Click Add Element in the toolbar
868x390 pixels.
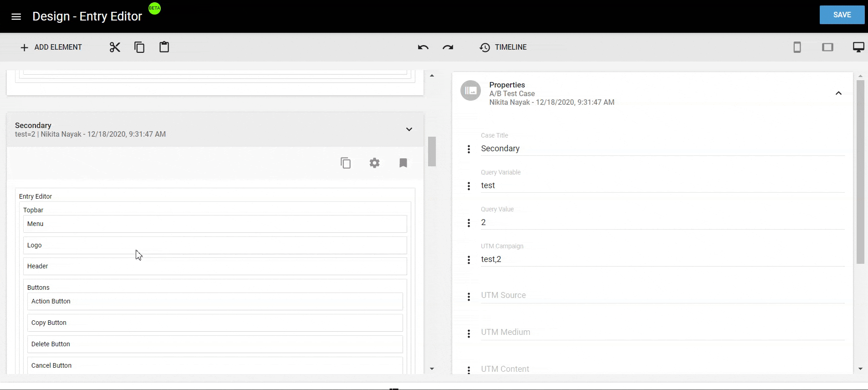(51, 47)
